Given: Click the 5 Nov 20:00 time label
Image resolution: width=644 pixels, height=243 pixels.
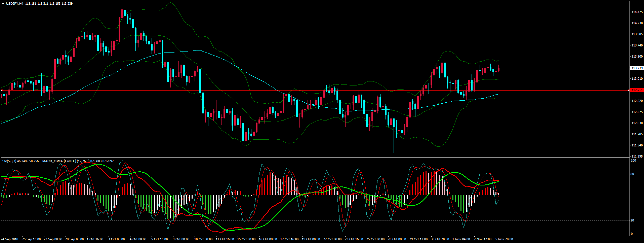Looking at the screenshot, I should [x=504, y=239].
